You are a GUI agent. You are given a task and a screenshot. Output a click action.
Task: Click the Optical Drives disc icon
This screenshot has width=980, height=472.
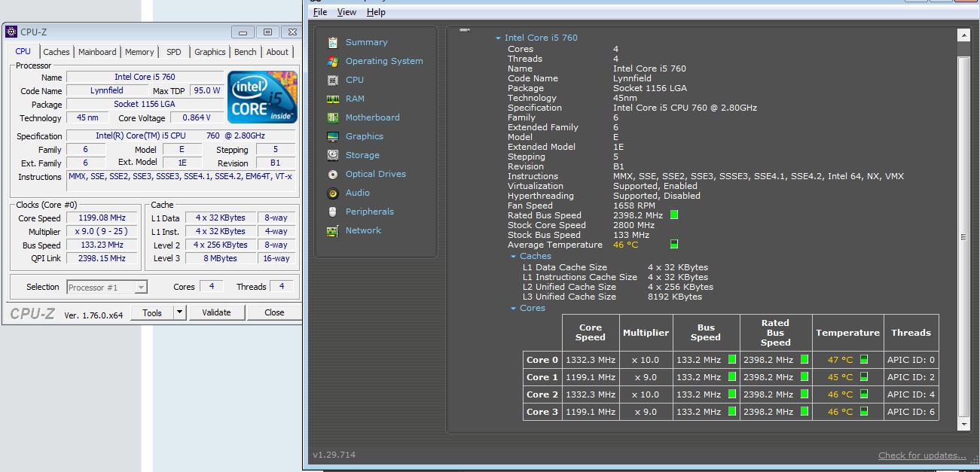click(333, 174)
